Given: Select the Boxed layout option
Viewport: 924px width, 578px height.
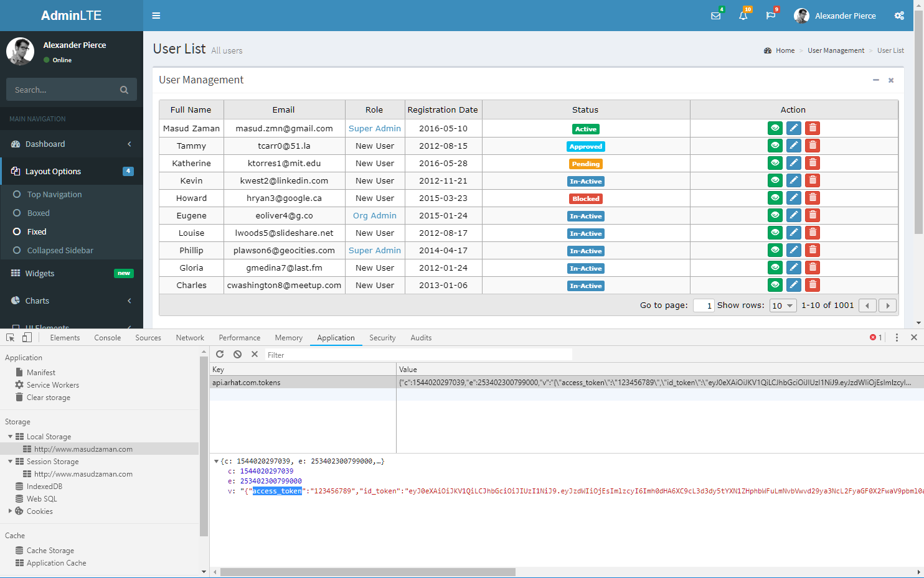Looking at the screenshot, I should [38, 213].
